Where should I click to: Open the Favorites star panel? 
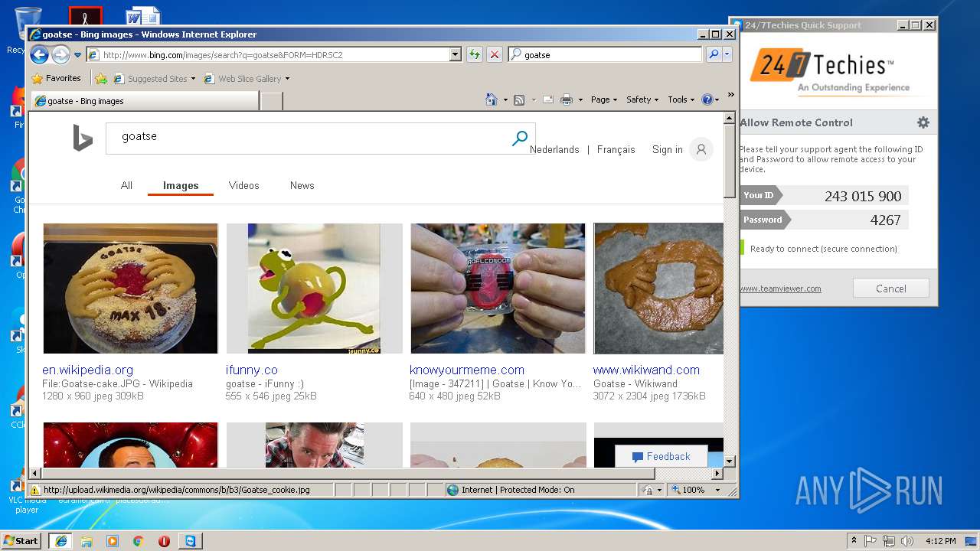pyautogui.click(x=56, y=78)
